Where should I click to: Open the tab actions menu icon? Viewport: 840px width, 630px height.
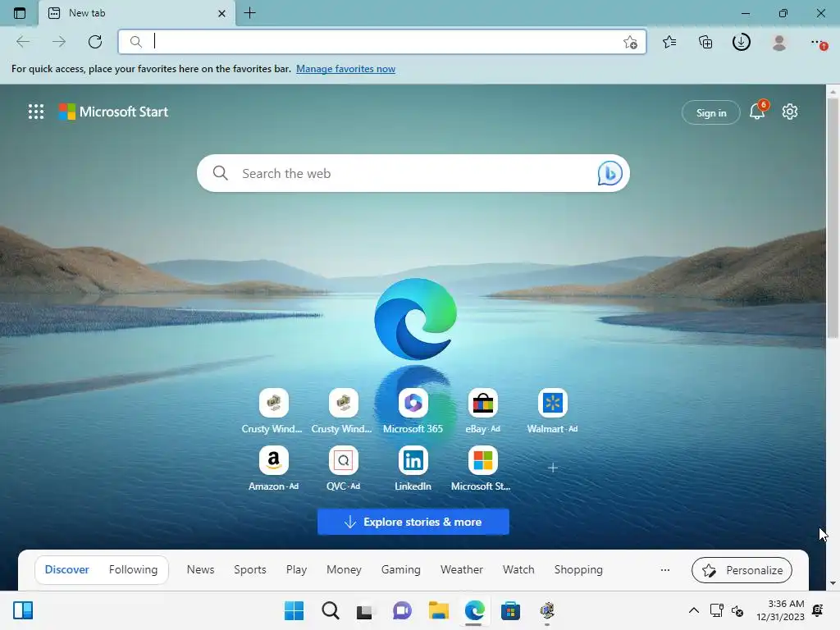pos(20,13)
